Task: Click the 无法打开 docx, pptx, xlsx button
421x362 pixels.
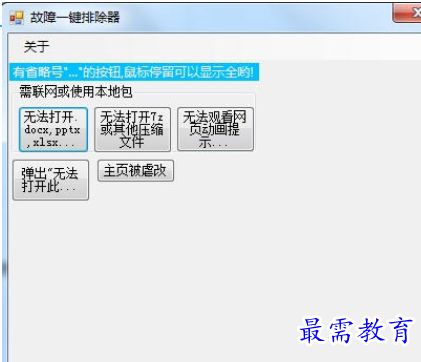Action: 53,129
